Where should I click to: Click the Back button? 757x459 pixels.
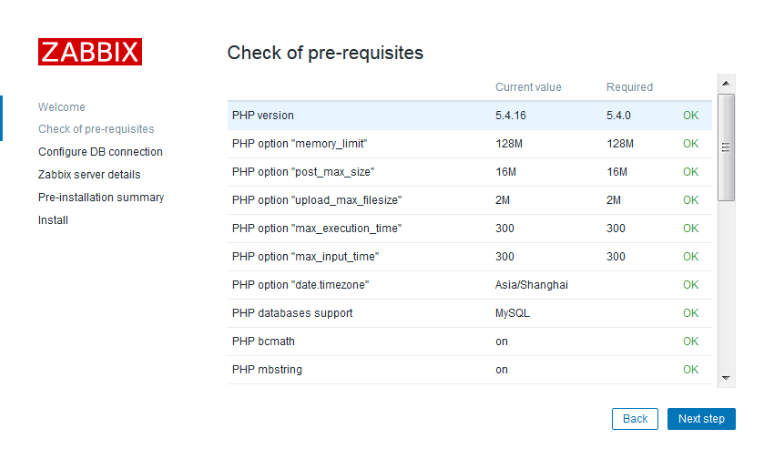coord(635,418)
